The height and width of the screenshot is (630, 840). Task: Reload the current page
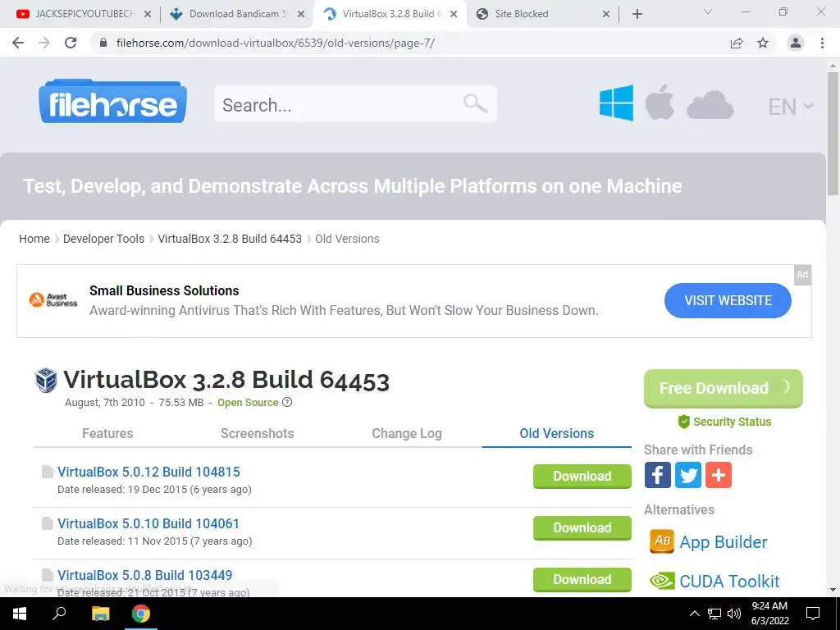coord(71,43)
